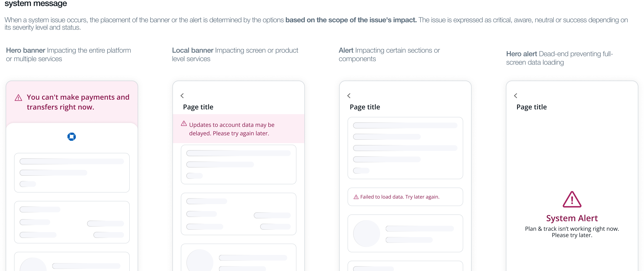644x271 pixels.
Task: Click the circular avatar placeholder in the Local banner screen
Action: point(200,261)
